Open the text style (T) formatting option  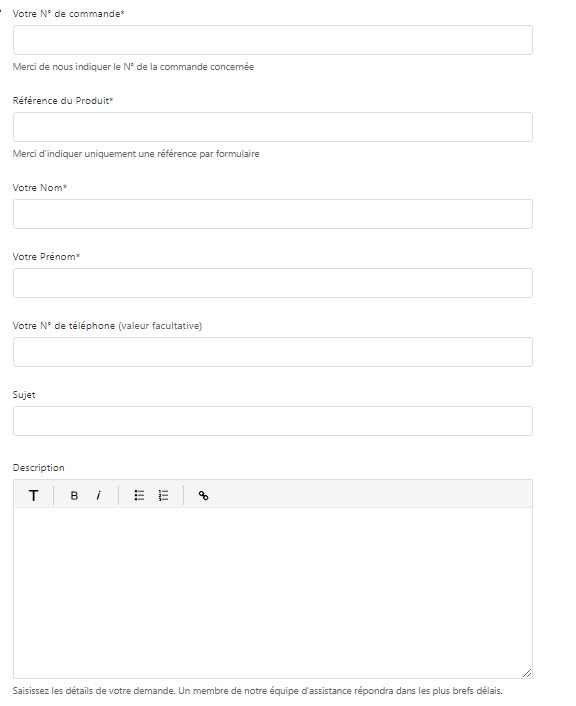(x=33, y=496)
